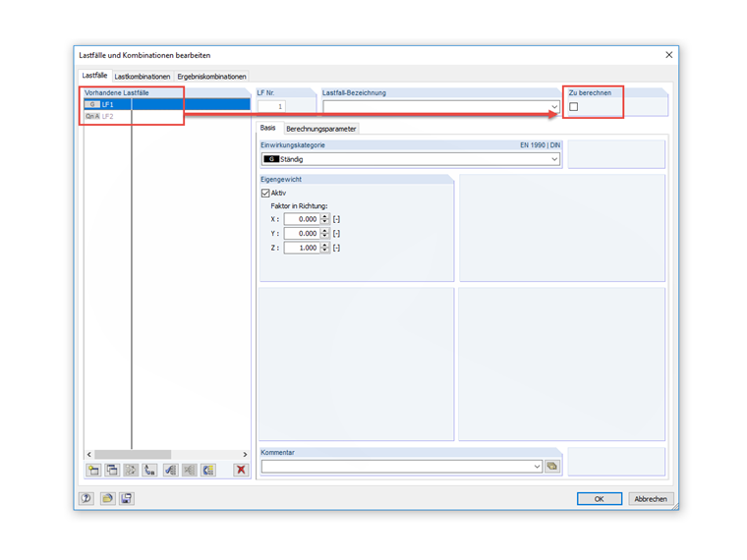Switch to the Lastkombinationen tab
The image size is (747, 560).
click(142, 77)
